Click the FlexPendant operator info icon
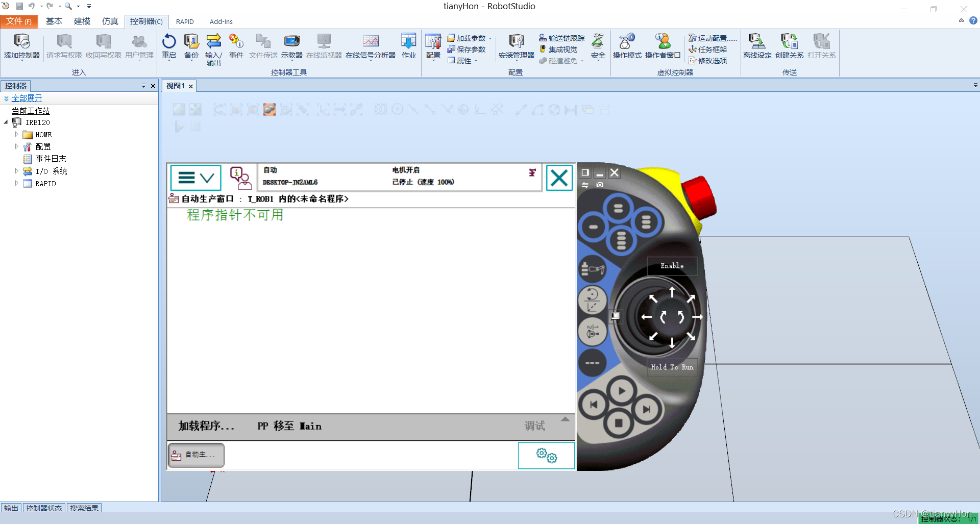The height and width of the screenshot is (524, 980). pos(240,178)
